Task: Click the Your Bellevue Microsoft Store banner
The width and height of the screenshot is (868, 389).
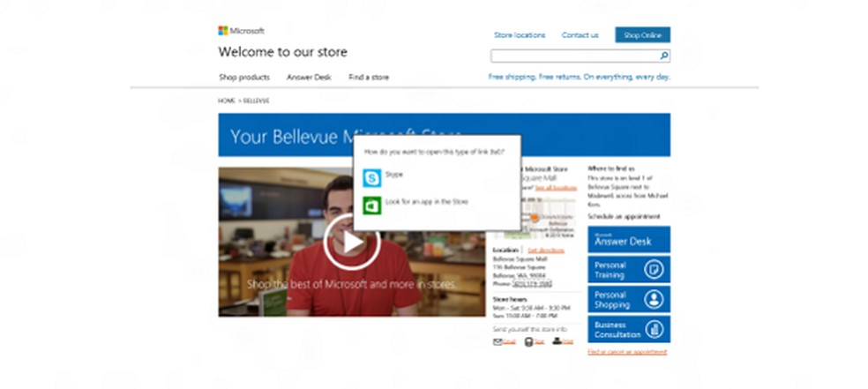Action: coord(444,135)
